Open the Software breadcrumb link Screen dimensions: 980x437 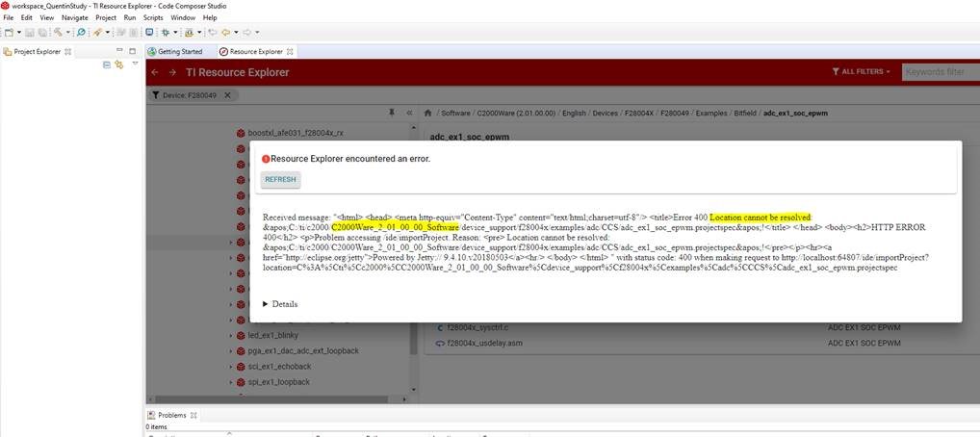(x=455, y=114)
